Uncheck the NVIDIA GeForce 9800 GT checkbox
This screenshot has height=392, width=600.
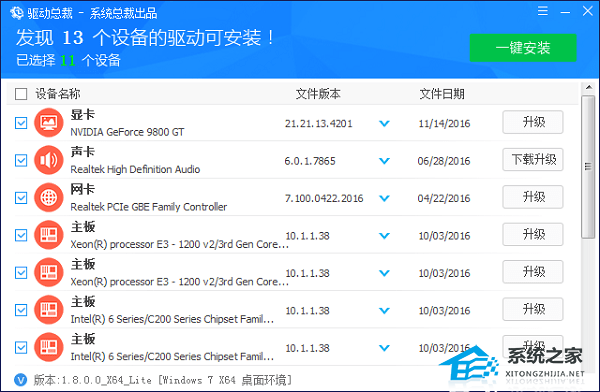click(21, 123)
